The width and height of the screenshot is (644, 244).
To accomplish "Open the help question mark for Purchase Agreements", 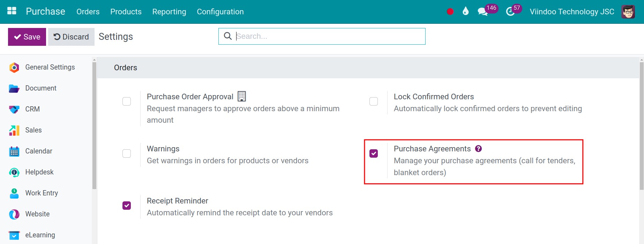I will coord(479,149).
